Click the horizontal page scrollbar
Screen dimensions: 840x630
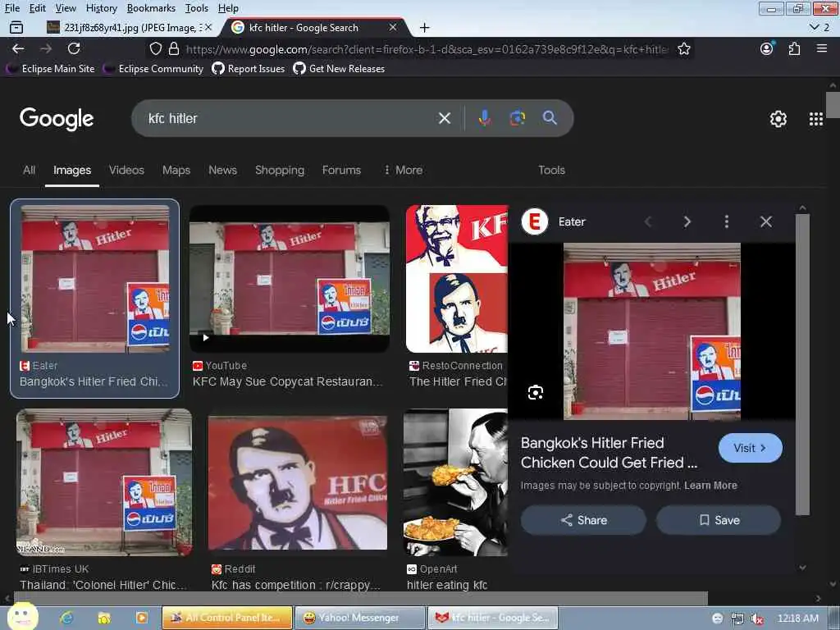tap(360, 598)
